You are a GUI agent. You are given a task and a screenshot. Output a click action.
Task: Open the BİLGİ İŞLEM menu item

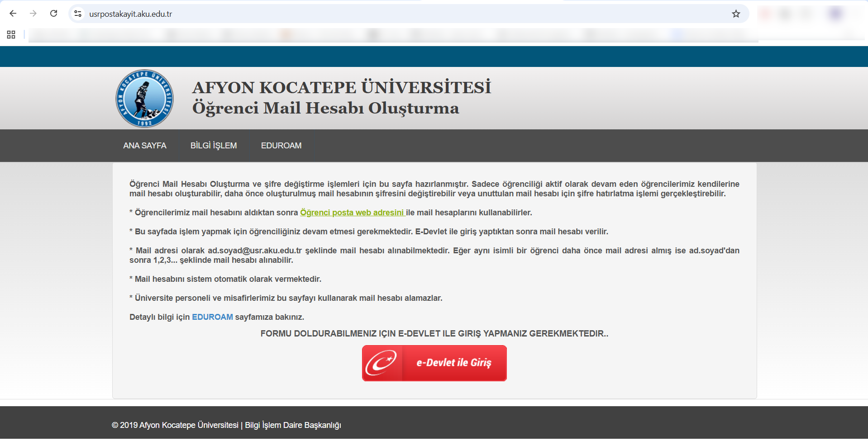(214, 146)
